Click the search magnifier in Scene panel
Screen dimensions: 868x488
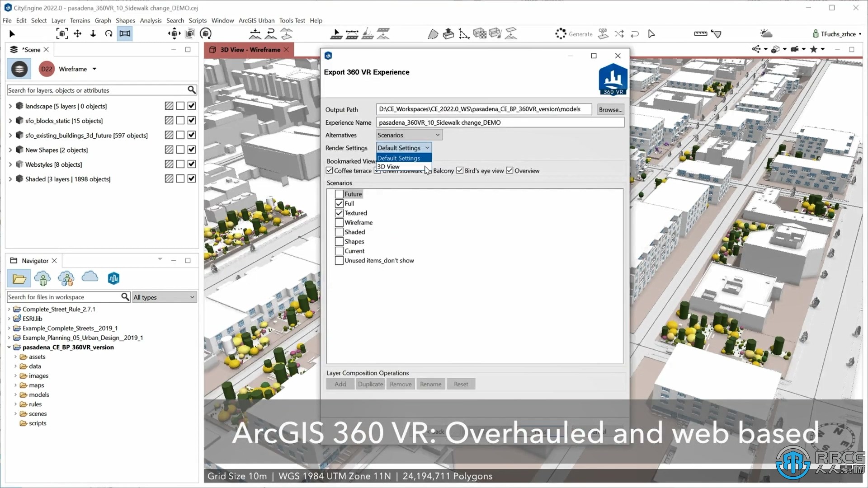coord(192,90)
